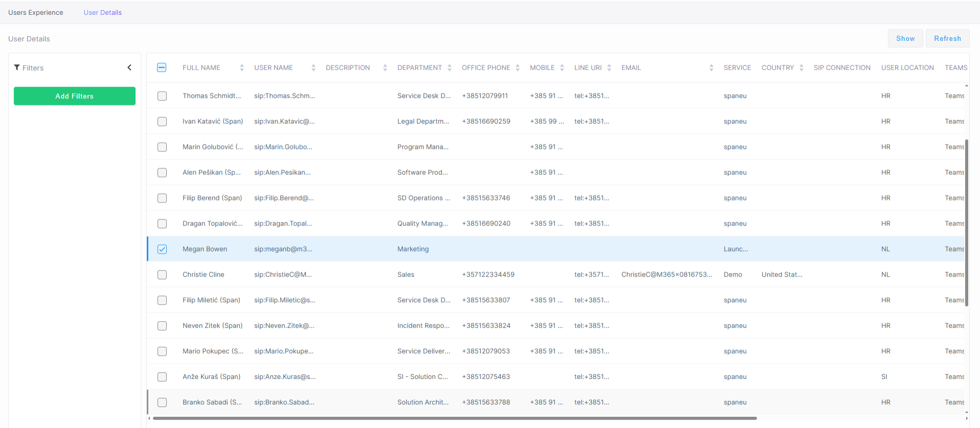Screen dimensions: 980x428
Task: Switch to User Details tab
Action: pyautogui.click(x=103, y=12)
